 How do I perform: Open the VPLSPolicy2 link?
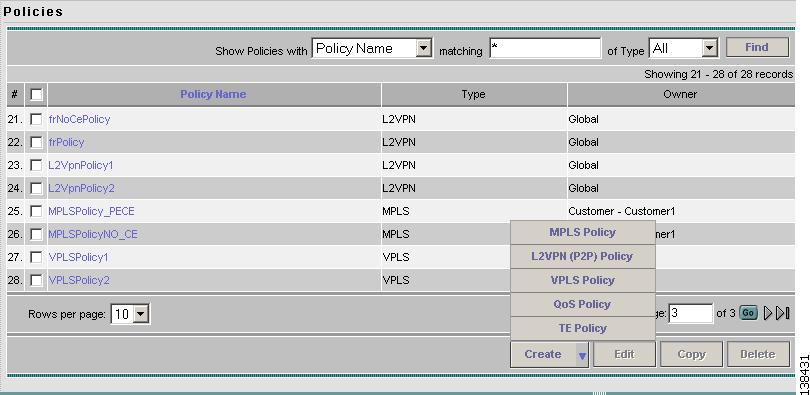click(79, 280)
